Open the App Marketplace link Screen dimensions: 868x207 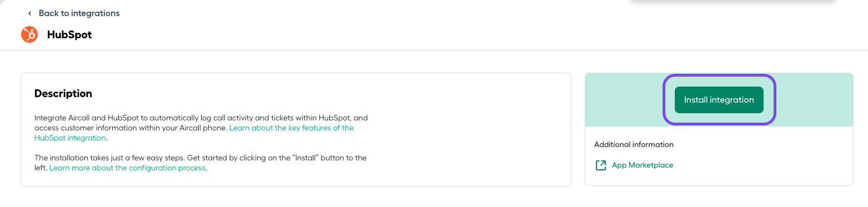click(x=642, y=165)
